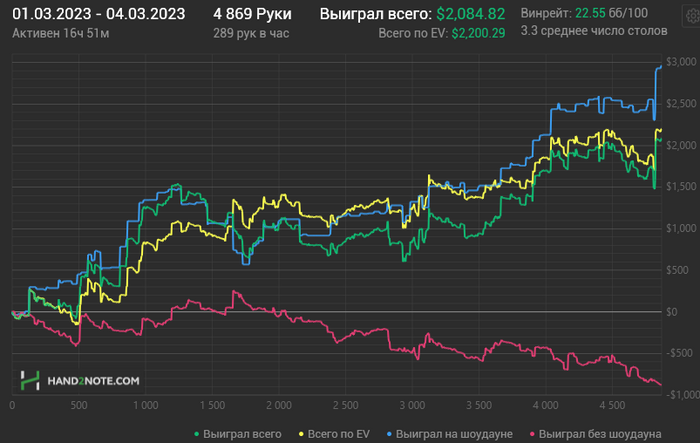Screen dimensions: 700x443
Task: Click the date range 01.03.2023 - 04.03.2023
Action: pos(99,14)
